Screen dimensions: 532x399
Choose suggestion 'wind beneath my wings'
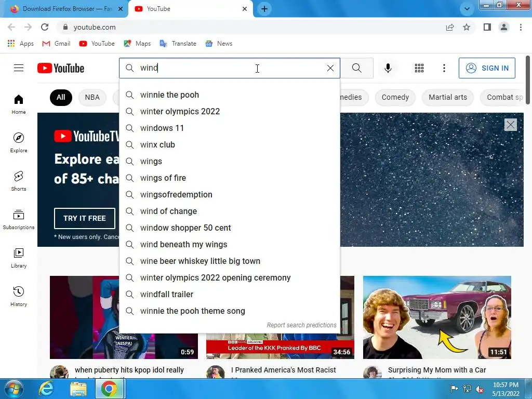pyautogui.click(x=229, y=244)
